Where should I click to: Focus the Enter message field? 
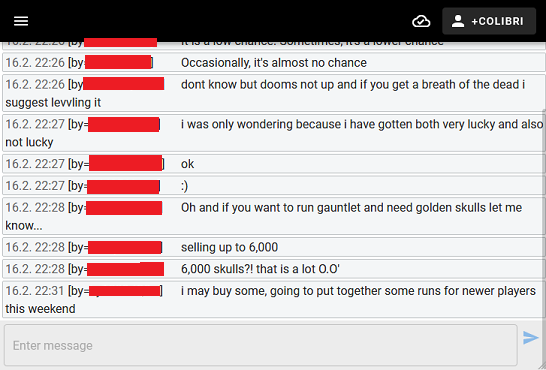tap(261, 345)
